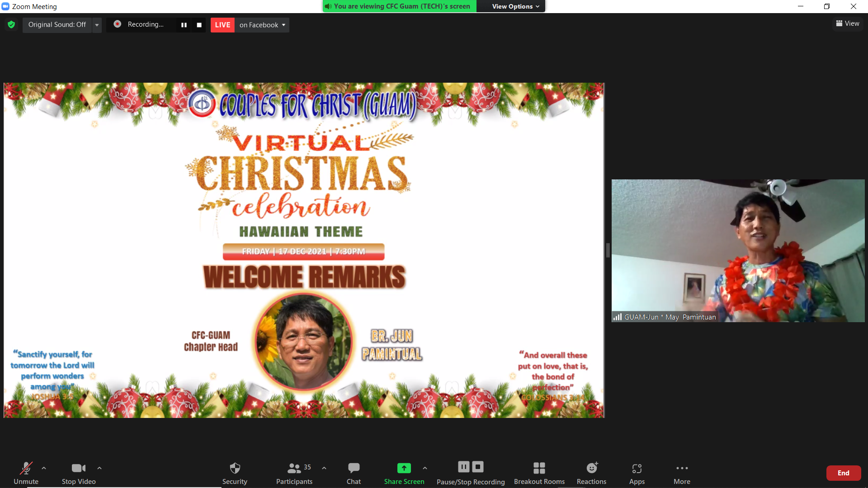Open Zoom Apps
The image size is (868, 488).
637,473
